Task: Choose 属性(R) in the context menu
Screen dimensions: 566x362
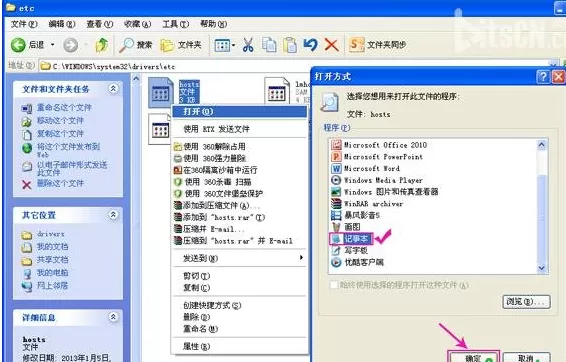Action: point(240,346)
